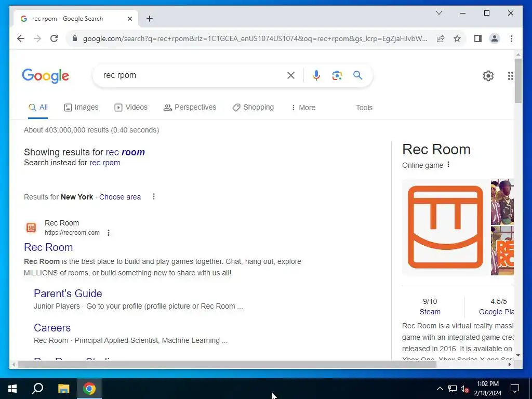Go to Google home via the logo
532x399 pixels.
(46, 76)
